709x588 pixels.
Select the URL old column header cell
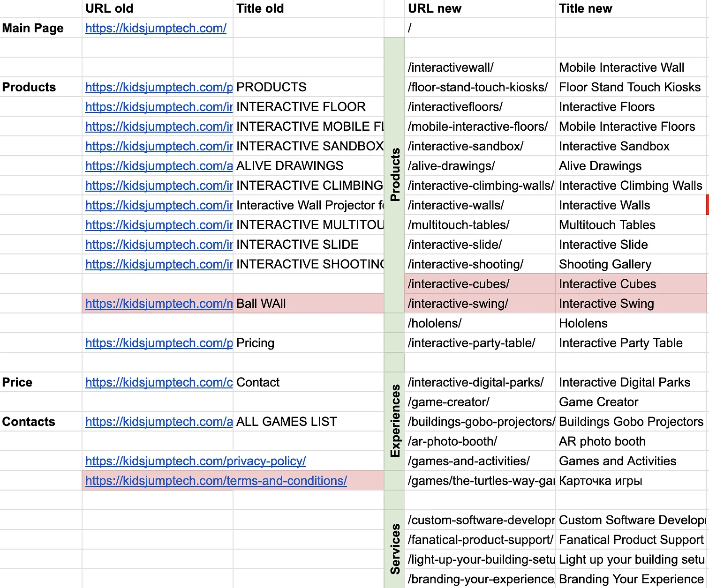click(x=109, y=8)
